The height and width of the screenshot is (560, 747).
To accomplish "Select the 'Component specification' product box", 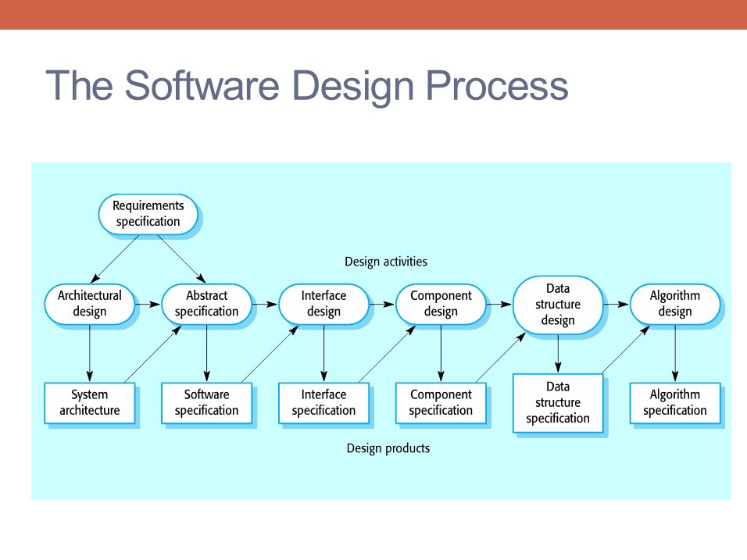I will tap(441, 403).
